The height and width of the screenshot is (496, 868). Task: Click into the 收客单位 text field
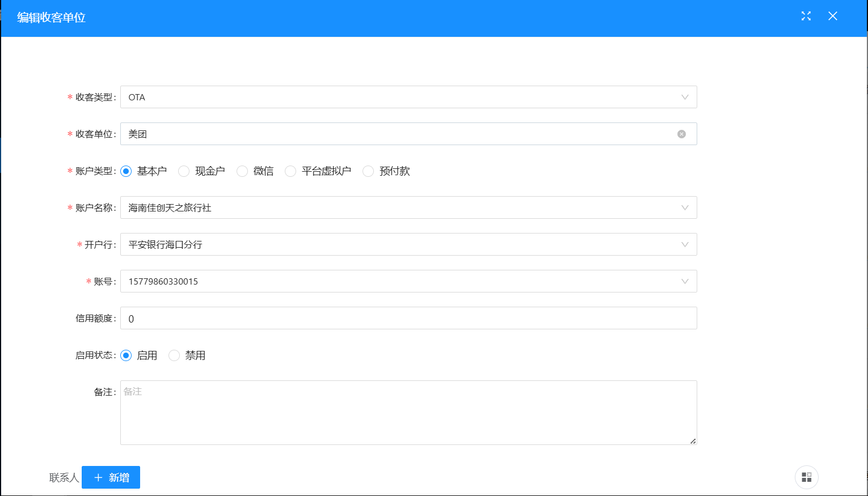point(397,134)
